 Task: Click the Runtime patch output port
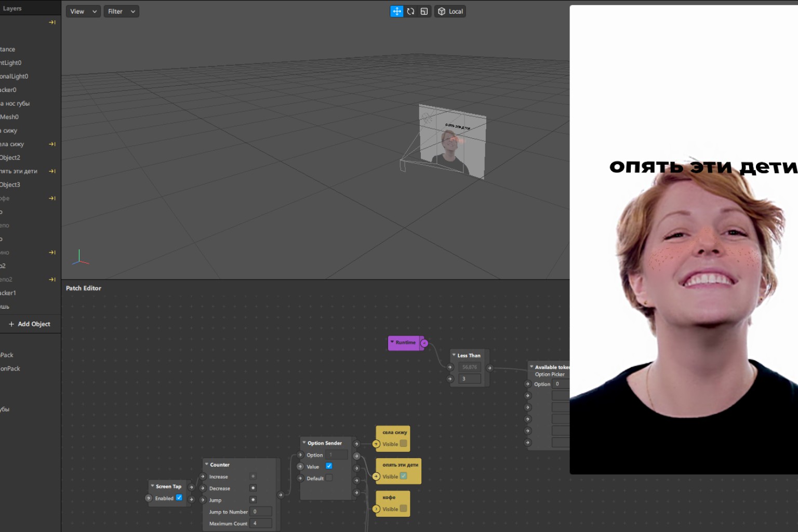click(424, 343)
